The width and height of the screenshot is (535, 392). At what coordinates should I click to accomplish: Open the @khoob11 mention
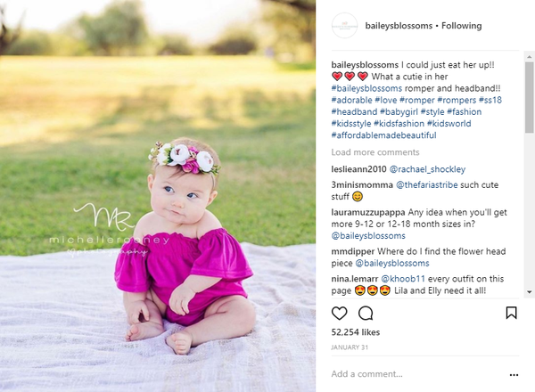(403, 279)
